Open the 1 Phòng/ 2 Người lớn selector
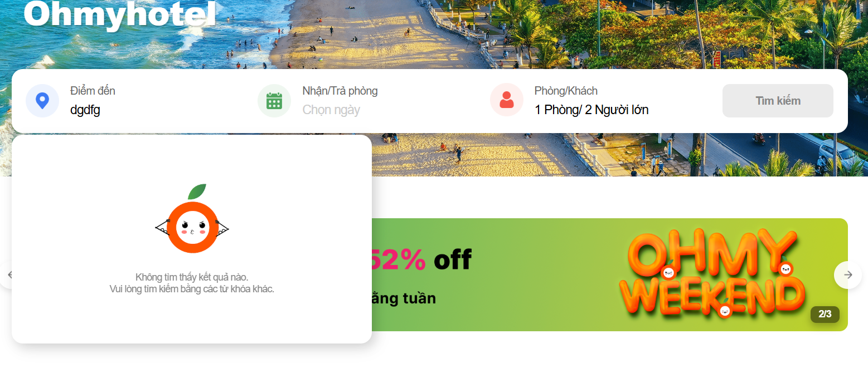868x368 pixels. [591, 110]
